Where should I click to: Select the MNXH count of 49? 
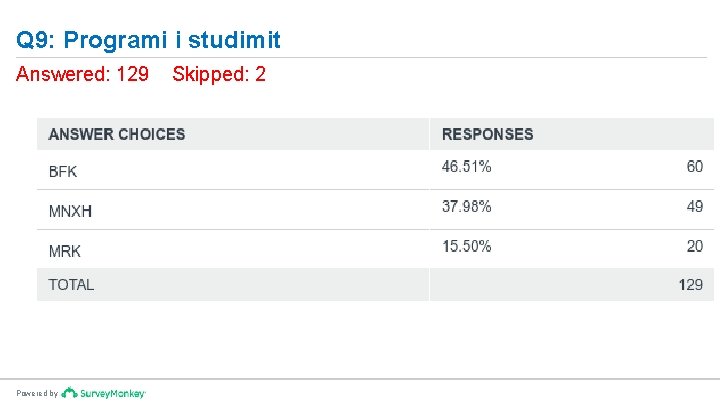click(x=695, y=206)
